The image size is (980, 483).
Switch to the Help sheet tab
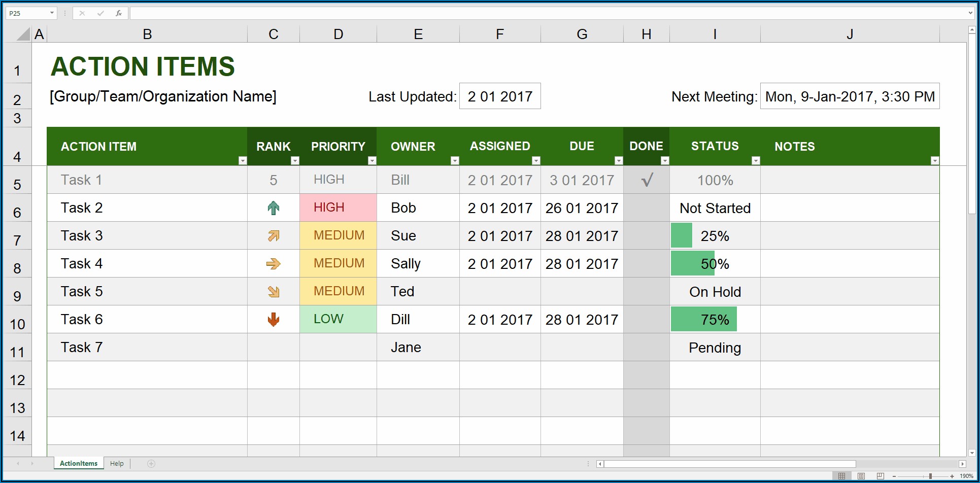point(117,463)
